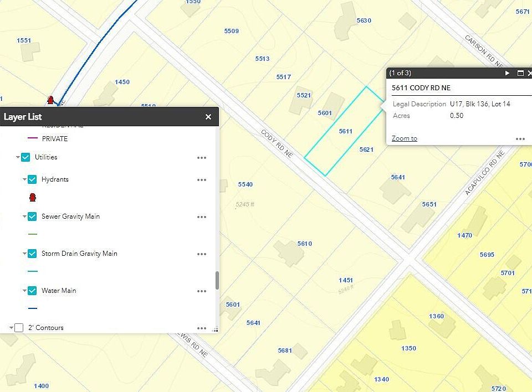Disable the Sewer Gravity Main layer

pos(32,216)
